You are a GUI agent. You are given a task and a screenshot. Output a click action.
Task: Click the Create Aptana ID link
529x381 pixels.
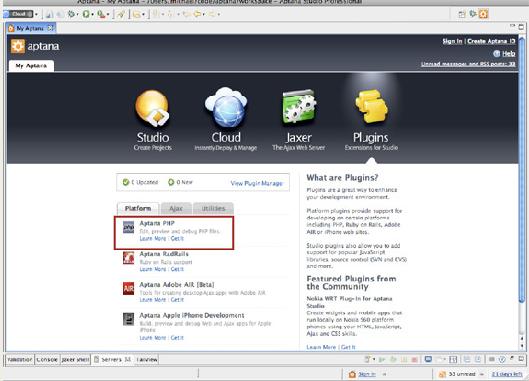tap(491, 41)
